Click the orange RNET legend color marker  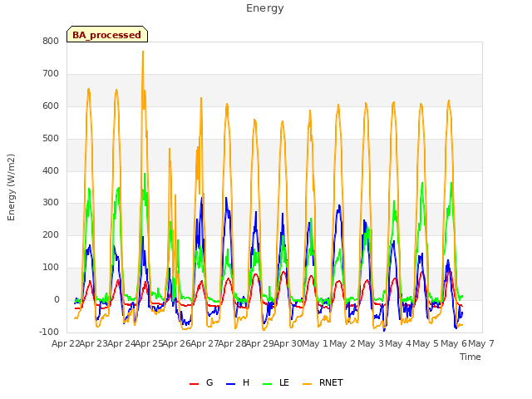pos(307,384)
